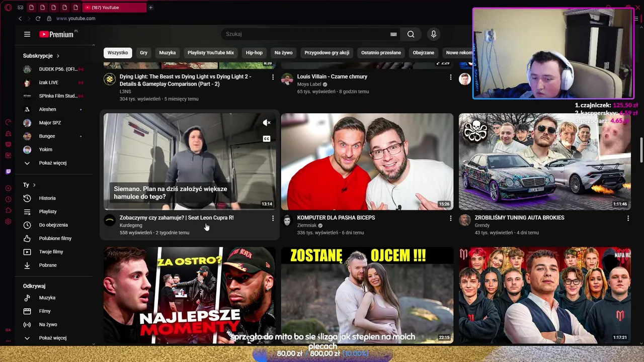The image size is (644, 362).
Task: Open the Opera GX main menu logo
Action: pos(8,8)
